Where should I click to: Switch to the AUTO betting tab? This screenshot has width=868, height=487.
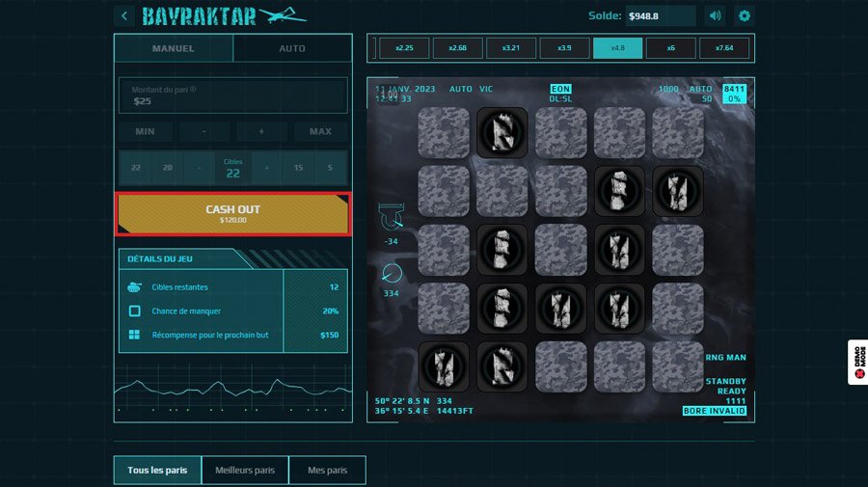pyautogui.click(x=292, y=48)
